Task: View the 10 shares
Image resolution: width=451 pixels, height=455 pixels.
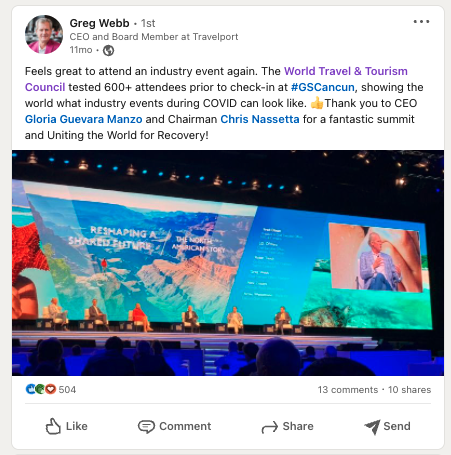Action: coord(409,389)
